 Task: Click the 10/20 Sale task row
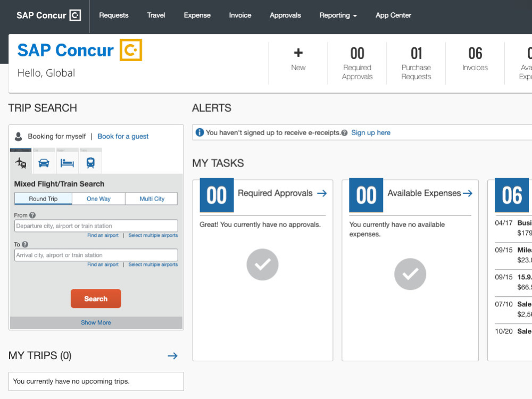[x=513, y=331]
